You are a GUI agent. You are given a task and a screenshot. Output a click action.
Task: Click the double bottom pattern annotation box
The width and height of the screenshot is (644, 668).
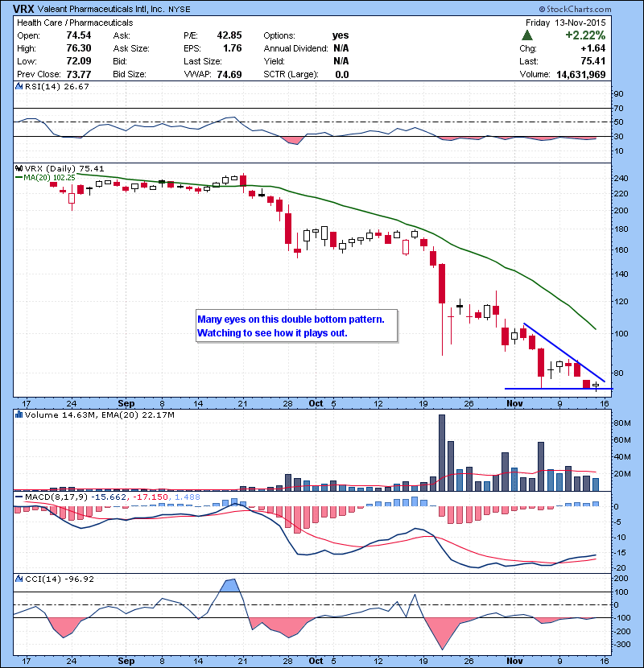tap(296, 326)
